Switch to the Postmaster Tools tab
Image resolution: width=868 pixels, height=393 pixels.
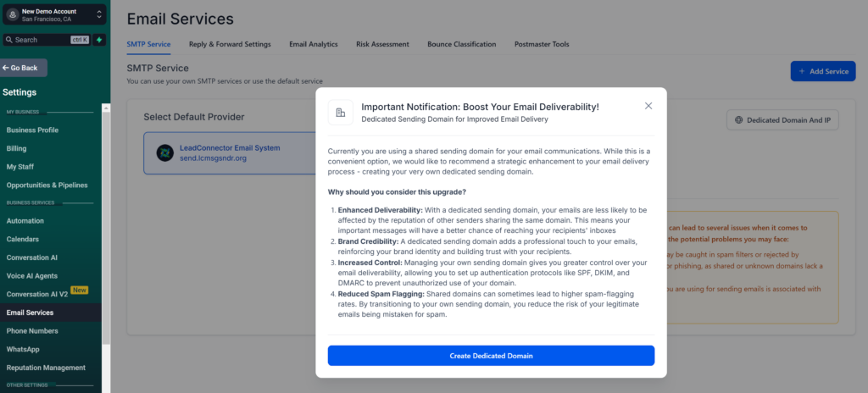542,44
